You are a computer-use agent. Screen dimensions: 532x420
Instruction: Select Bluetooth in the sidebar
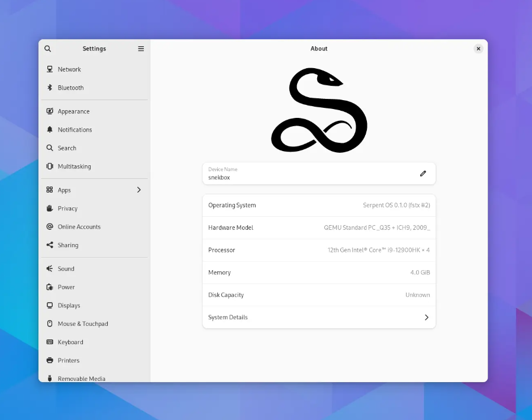pos(94,88)
